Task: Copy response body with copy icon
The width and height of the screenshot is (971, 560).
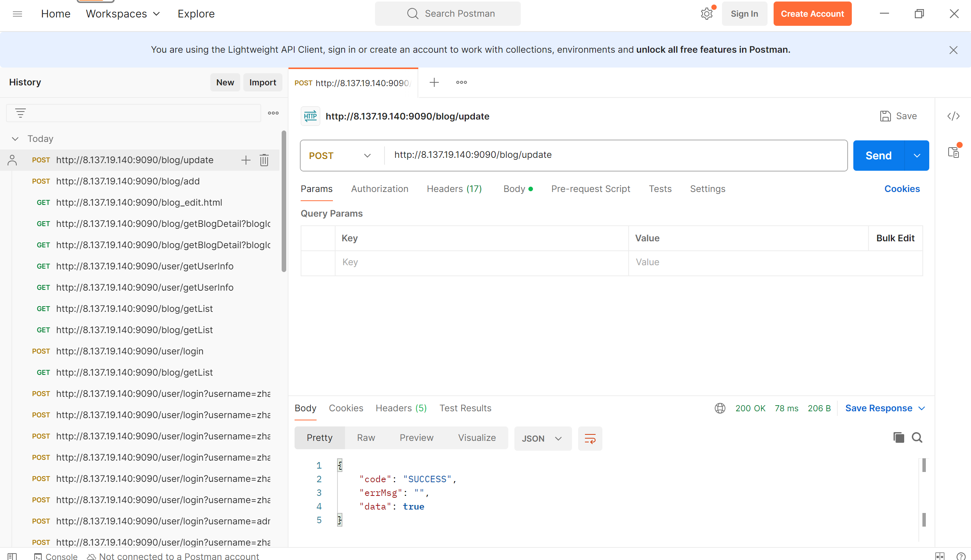Action: point(898,438)
